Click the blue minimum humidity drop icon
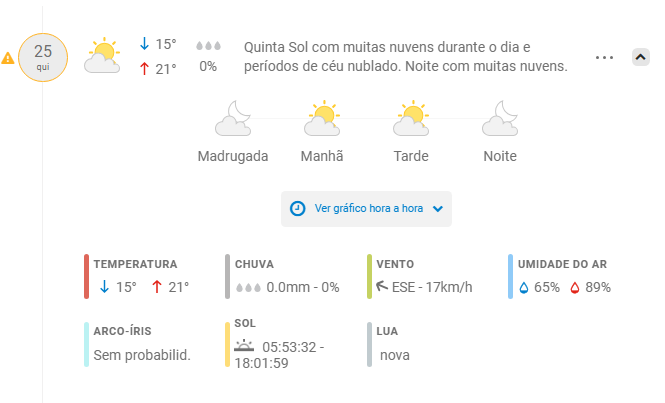This screenshot has width=665, height=403. point(524,288)
